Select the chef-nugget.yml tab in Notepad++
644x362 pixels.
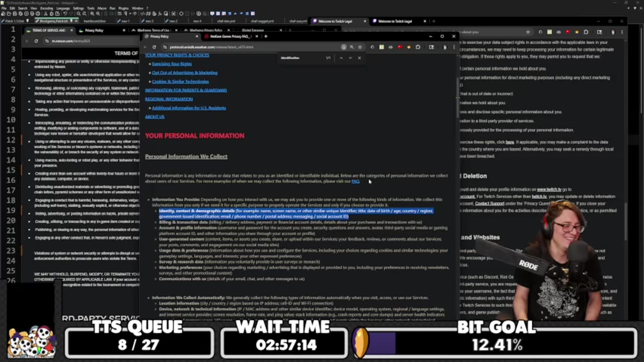click(262, 21)
